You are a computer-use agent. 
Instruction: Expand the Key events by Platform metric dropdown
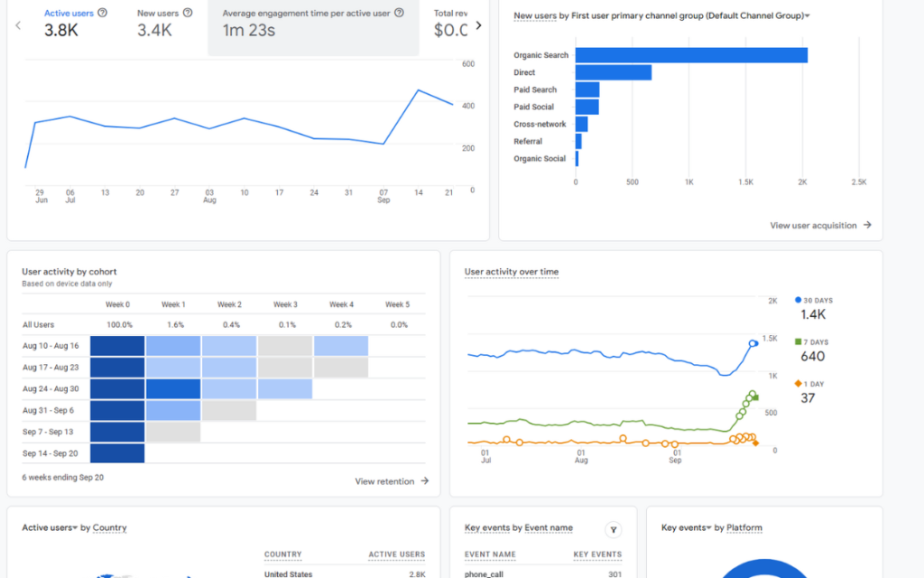(x=686, y=528)
